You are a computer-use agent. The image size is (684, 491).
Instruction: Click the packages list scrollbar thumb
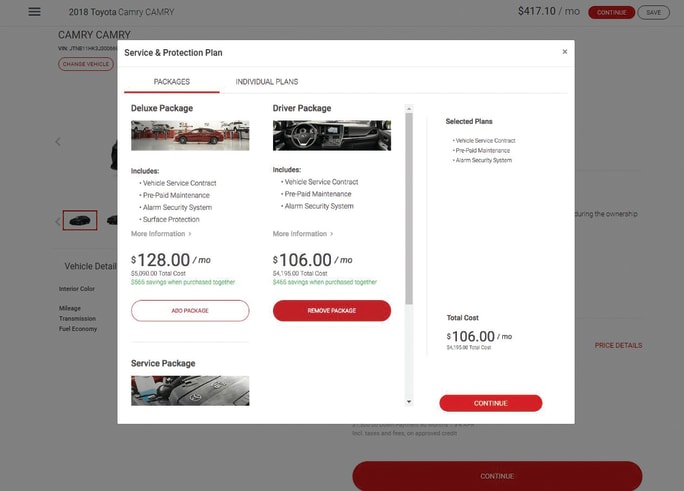coord(409,208)
